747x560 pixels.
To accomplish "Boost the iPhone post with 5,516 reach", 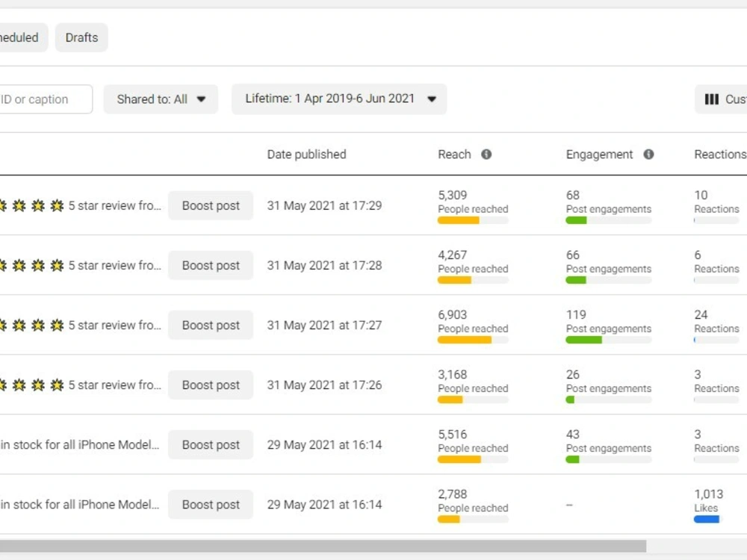I will click(x=211, y=445).
